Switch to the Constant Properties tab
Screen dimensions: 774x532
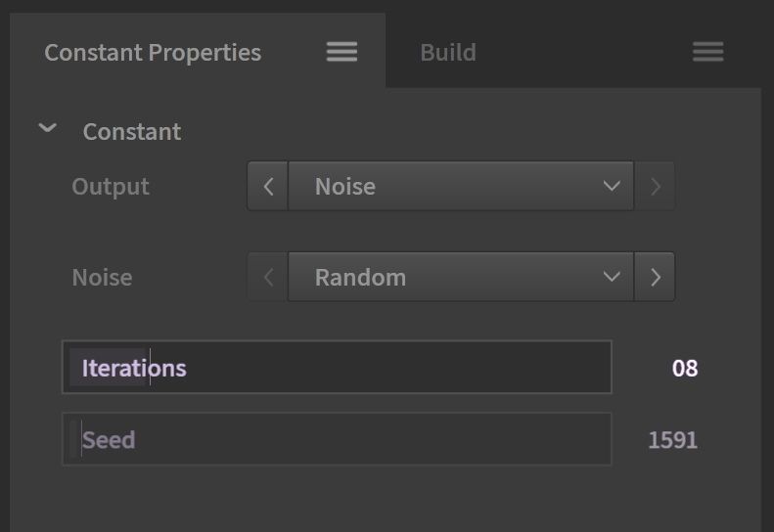coord(153,52)
